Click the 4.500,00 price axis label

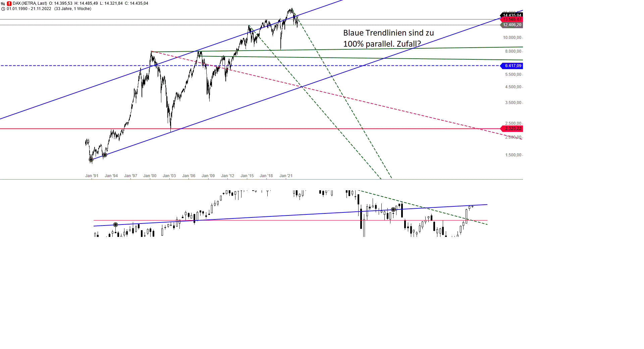click(513, 87)
